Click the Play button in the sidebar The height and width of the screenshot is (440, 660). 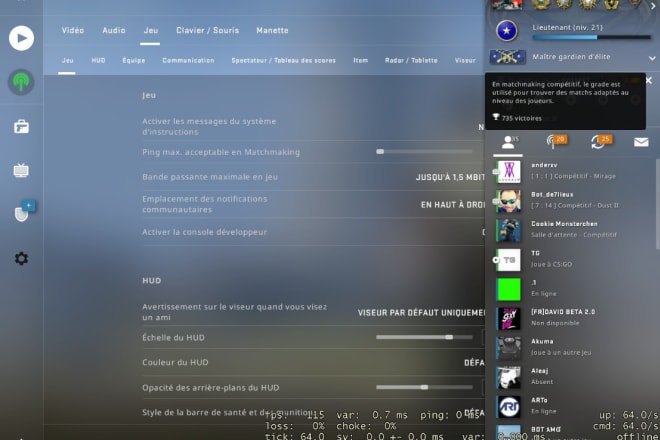pos(21,38)
